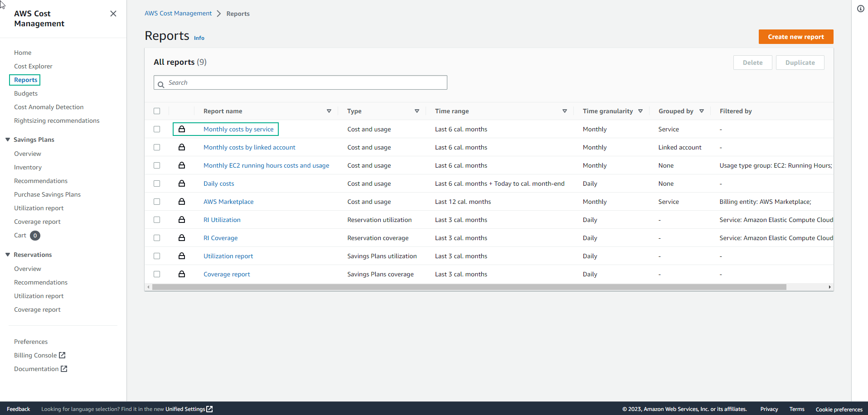Image resolution: width=868 pixels, height=415 pixels.
Task: Collapse the Reservations sidebar section
Action: point(8,255)
